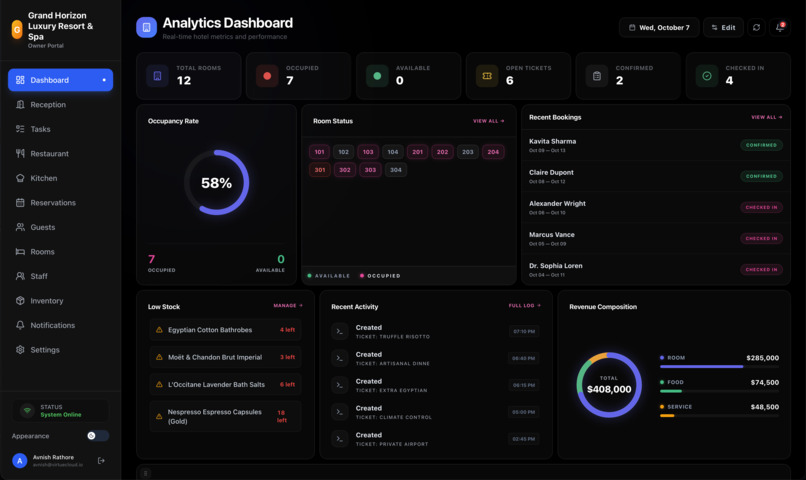Open View All in Recent Bookings
This screenshot has width=806, height=480.
pyautogui.click(x=766, y=117)
